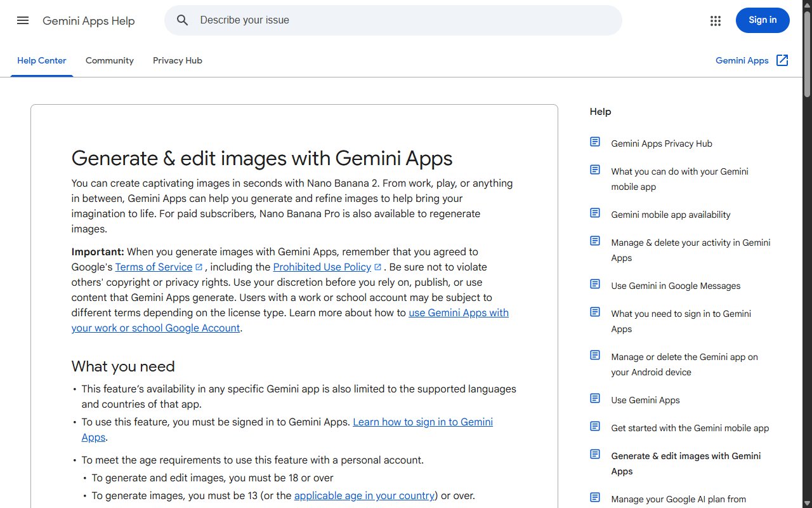Open the hamburger main menu
The width and height of the screenshot is (812, 508).
[23, 20]
